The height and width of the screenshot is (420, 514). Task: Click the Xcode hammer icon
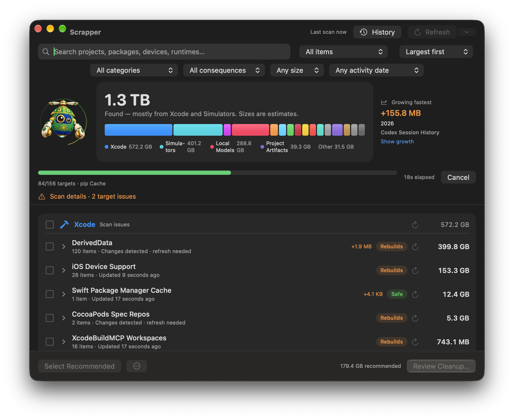64,225
